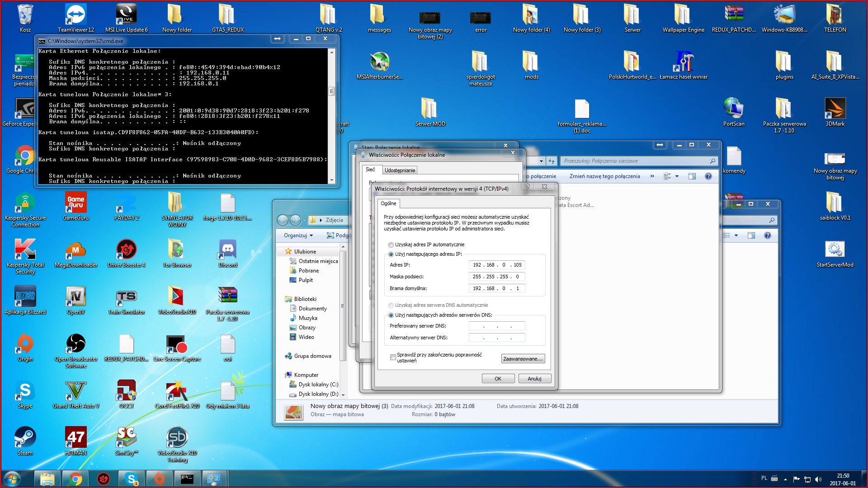
Task: Open Chrome from the taskbar
Action: click(x=75, y=479)
